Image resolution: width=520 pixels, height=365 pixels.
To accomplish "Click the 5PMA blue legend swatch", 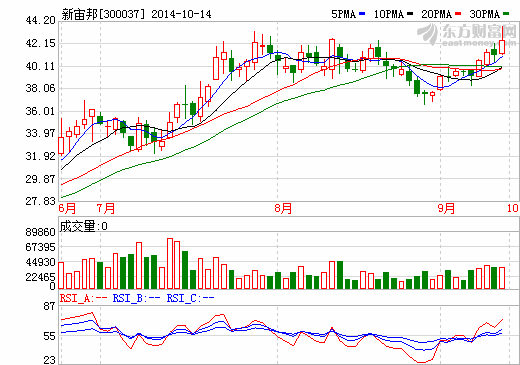I will (362, 14).
